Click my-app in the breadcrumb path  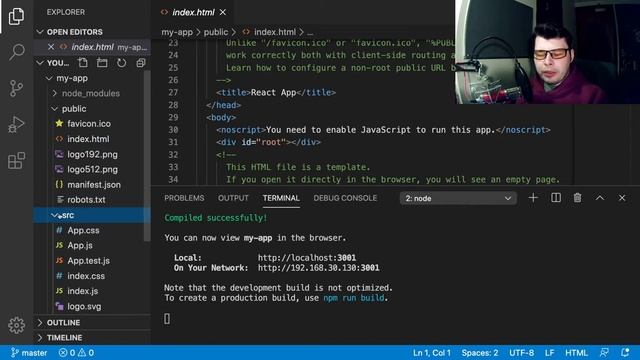177,32
